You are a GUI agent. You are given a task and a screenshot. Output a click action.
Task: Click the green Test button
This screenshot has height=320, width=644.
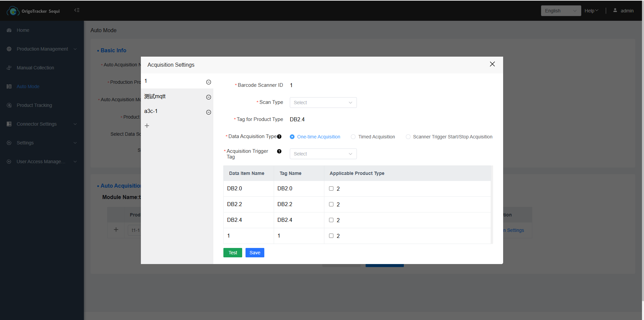coord(232,253)
